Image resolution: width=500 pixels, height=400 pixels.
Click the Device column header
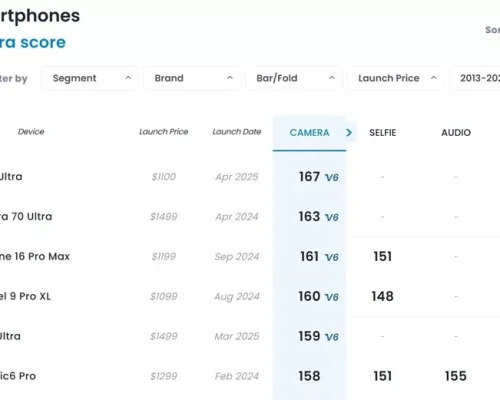click(31, 132)
